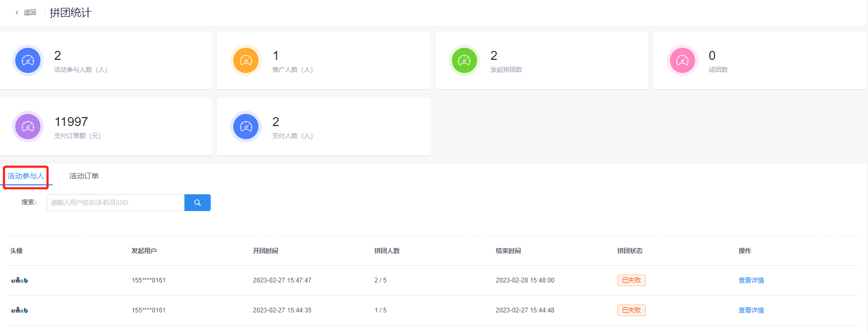Focus the user name/phone/UID search field
Viewport: 868px width, 335px height.
(116, 203)
